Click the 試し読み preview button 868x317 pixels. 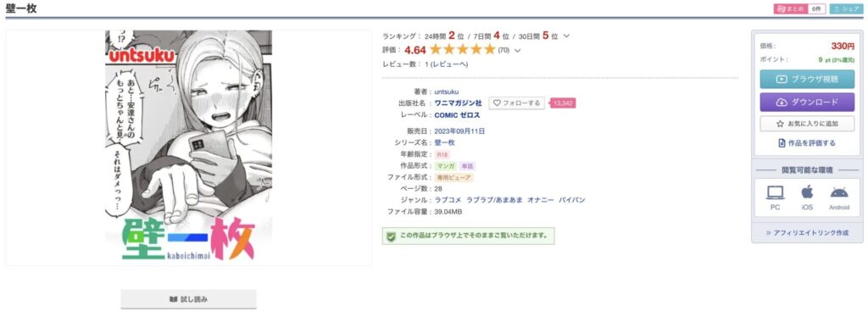(189, 299)
